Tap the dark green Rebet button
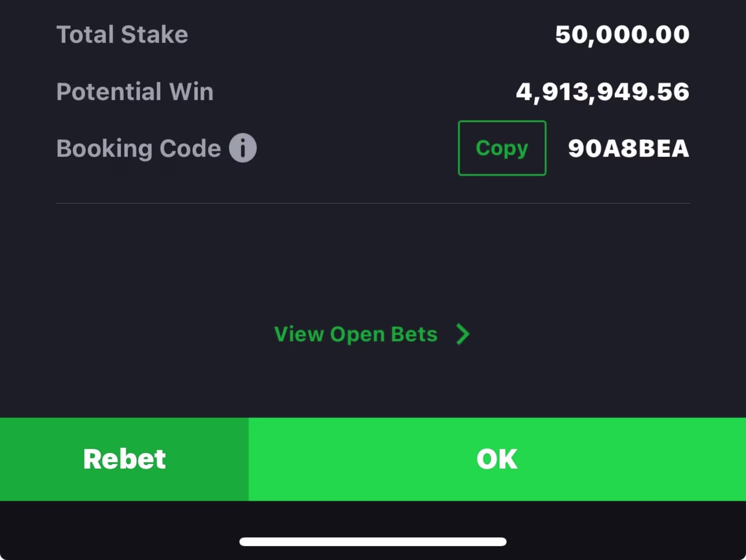 pos(124,459)
